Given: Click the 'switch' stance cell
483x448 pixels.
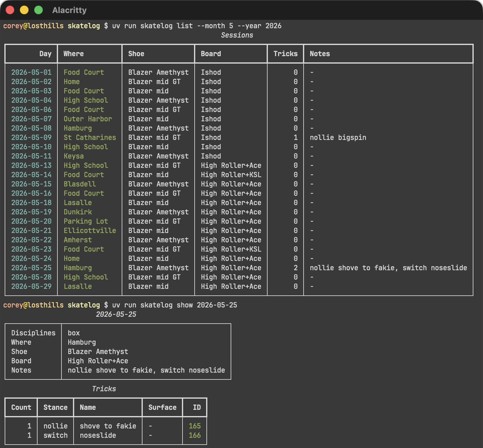Looking at the screenshot, I should click(56, 435).
